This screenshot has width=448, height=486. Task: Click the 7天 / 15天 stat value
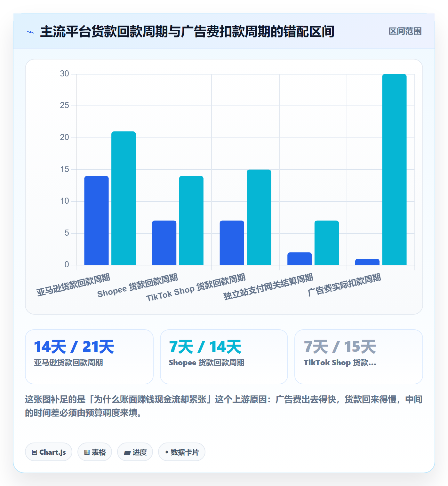point(340,347)
